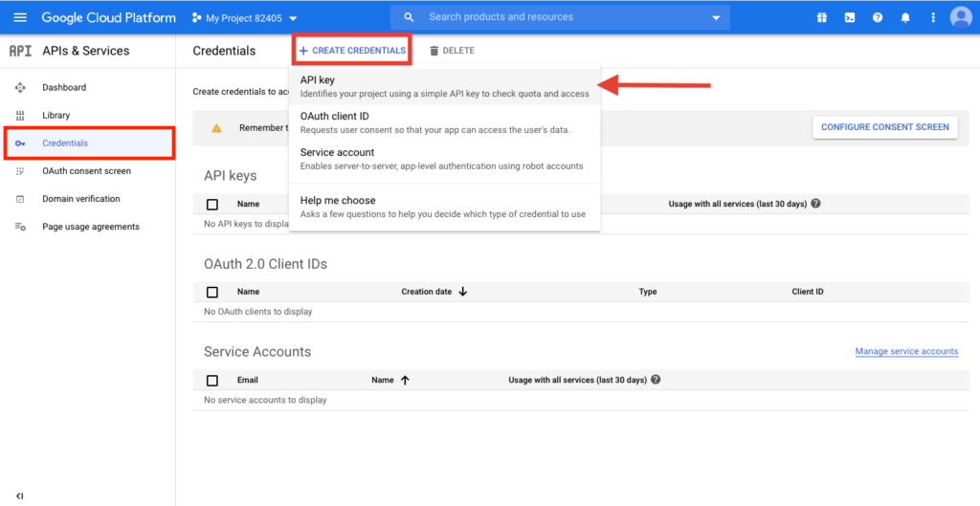The width and height of the screenshot is (980, 506).
Task: Click help icon beside API keys usage column
Action: pos(815,204)
